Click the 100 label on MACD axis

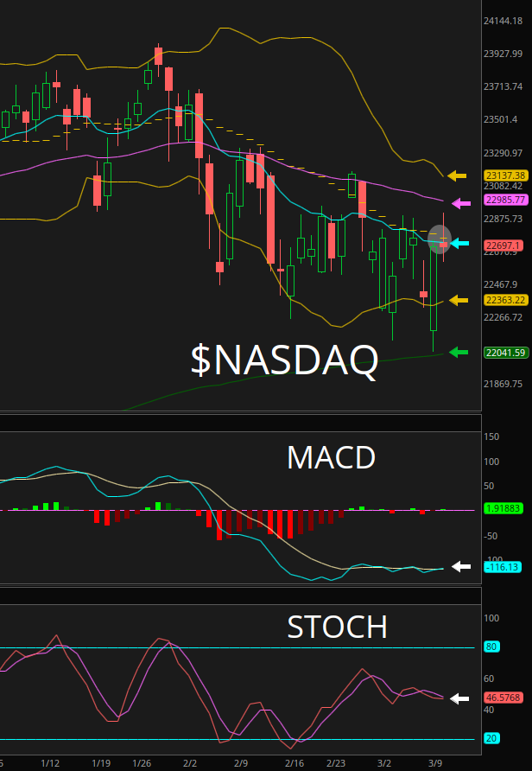coord(491,462)
